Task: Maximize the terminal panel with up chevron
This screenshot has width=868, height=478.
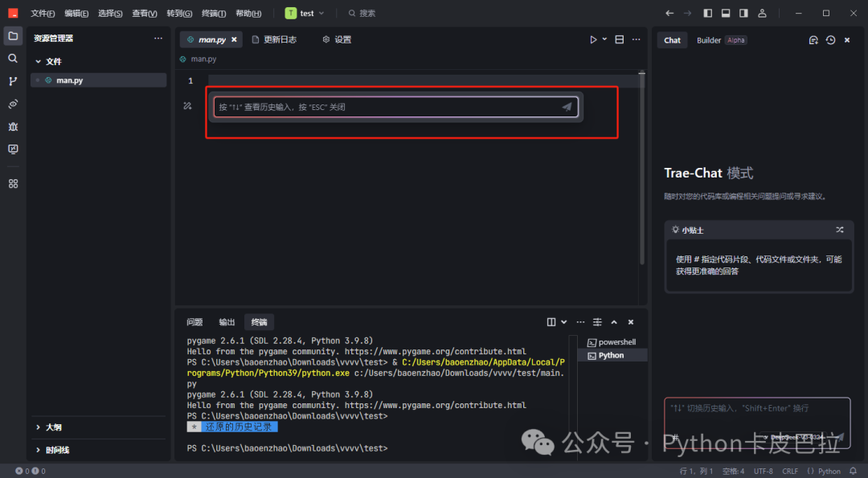Action: [x=614, y=322]
